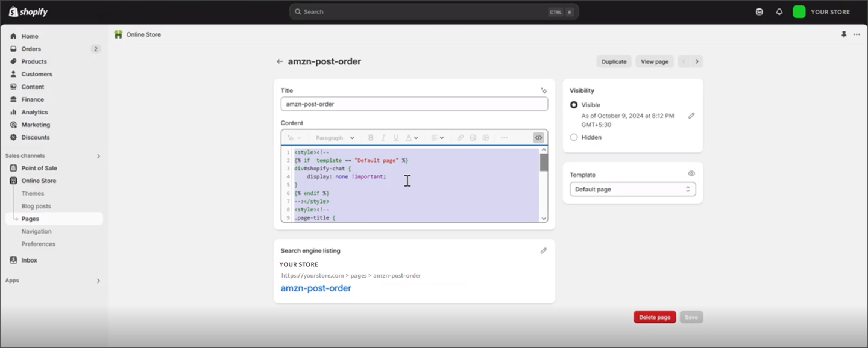
Task: Open Orders in sidebar
Action: pos(31,49)
